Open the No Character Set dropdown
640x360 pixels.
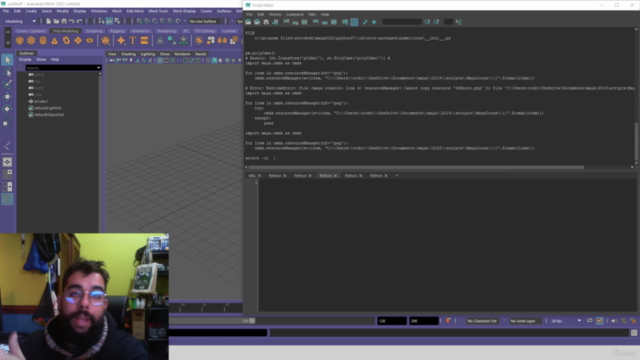point(482,321)
